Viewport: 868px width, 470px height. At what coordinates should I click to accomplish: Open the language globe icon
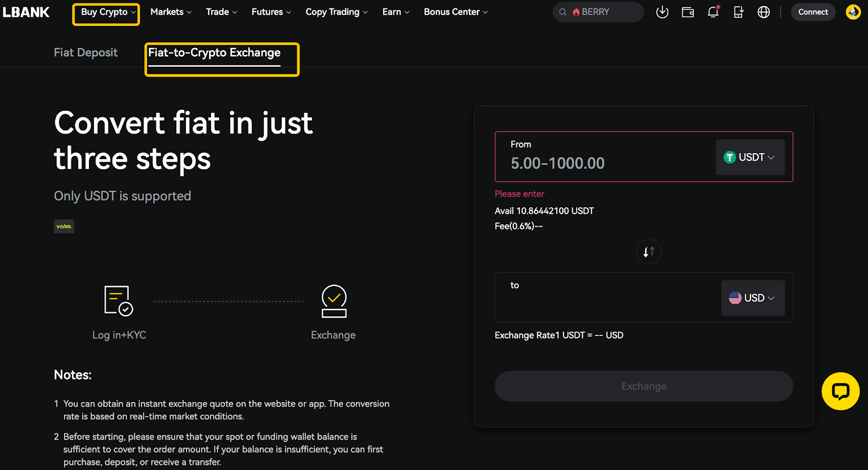(x=763, y=12)
